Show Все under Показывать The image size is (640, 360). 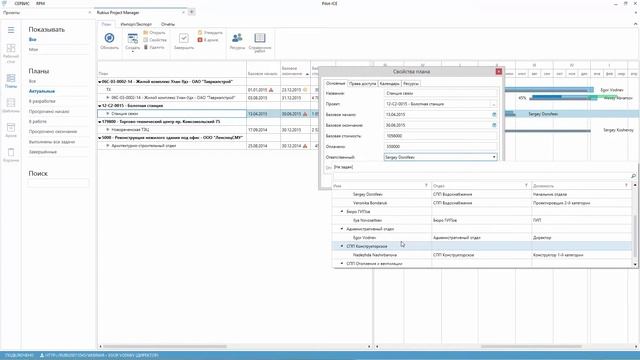(x=33, y=40)
